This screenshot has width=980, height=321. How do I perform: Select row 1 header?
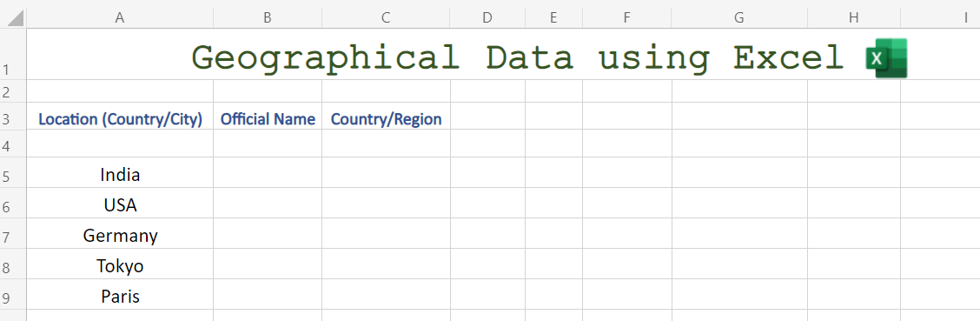(13, 54)
